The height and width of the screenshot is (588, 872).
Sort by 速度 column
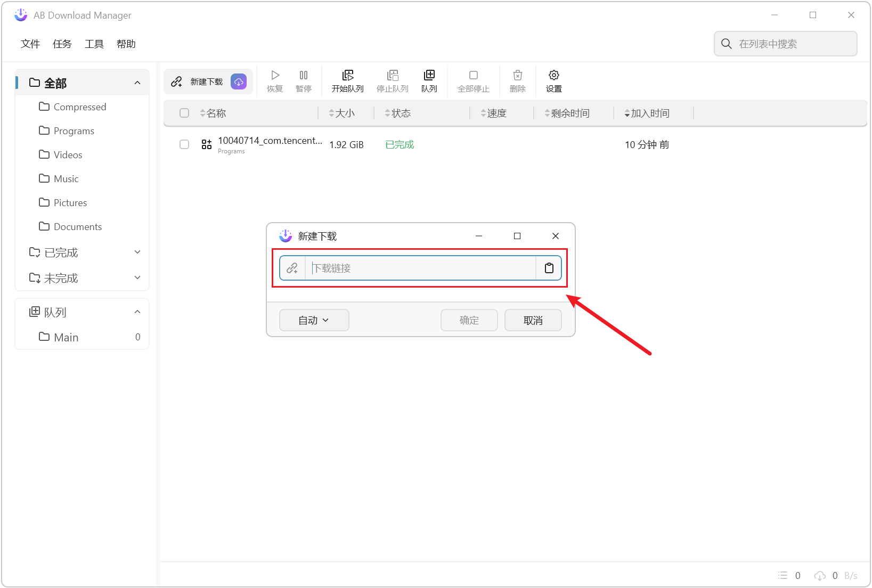493,113
